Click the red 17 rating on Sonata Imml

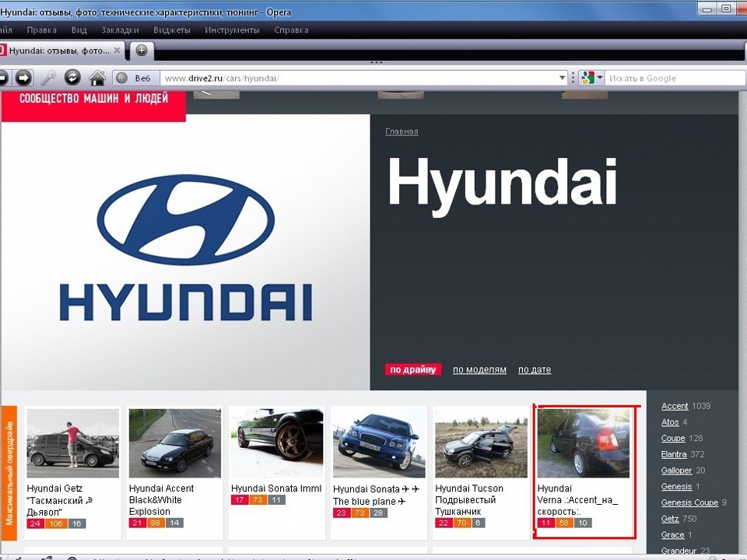(x=239, y=499)
